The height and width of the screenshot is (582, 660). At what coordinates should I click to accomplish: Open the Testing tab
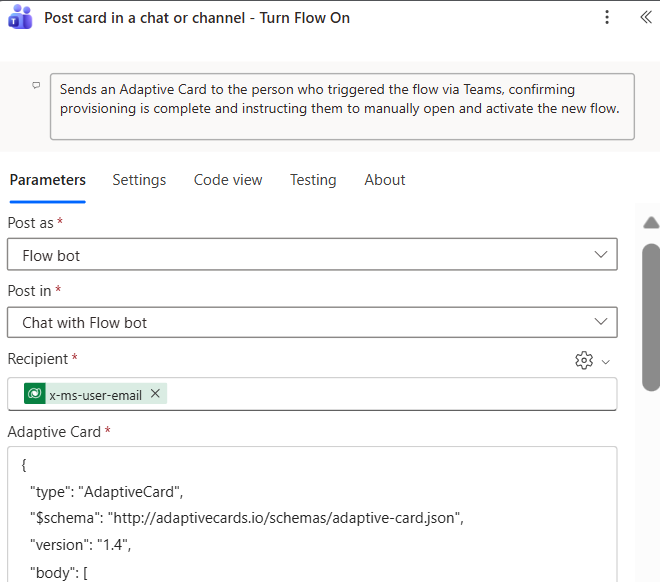(313, 180)
